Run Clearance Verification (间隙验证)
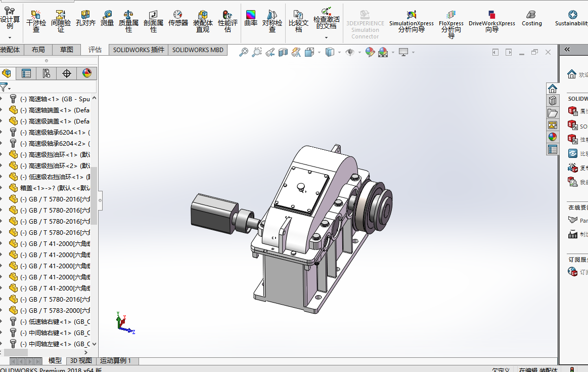The width and height of the screenshot is (588, 372). point(61,22)
